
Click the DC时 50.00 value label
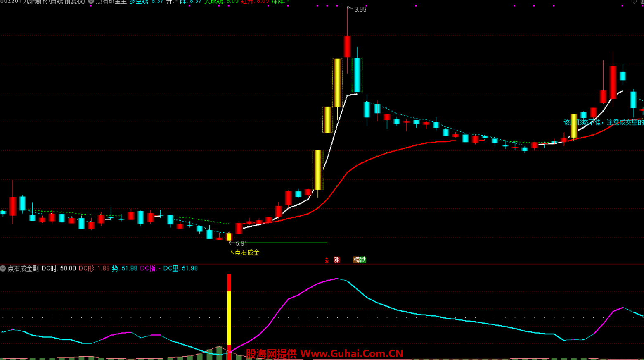click(59, 268)
